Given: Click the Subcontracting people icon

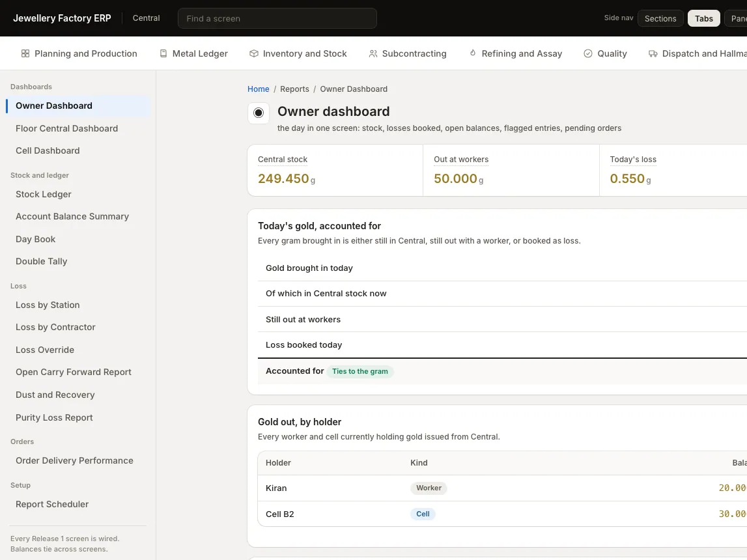Looking at the screenshot, I should point(373,54).
